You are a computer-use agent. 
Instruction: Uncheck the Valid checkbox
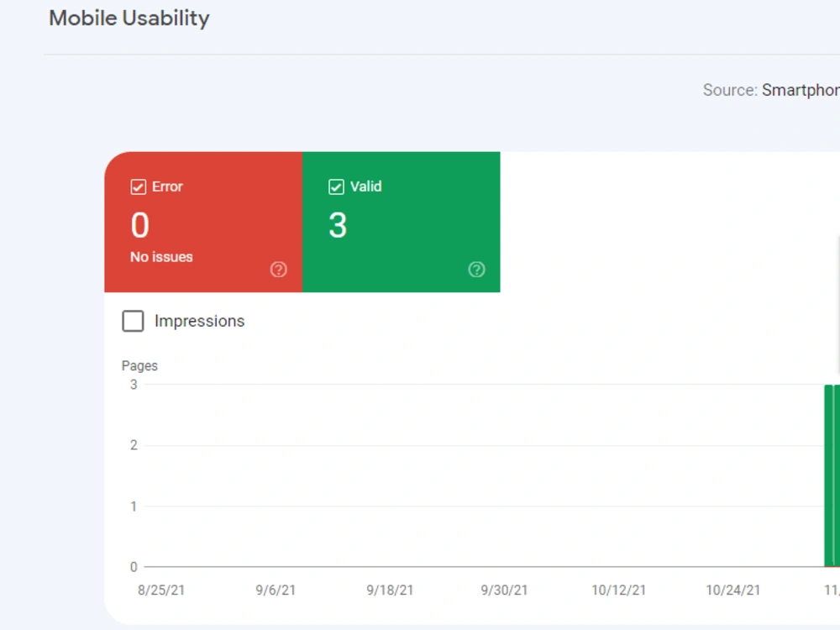pyautogui.click(x=336, y=187)
